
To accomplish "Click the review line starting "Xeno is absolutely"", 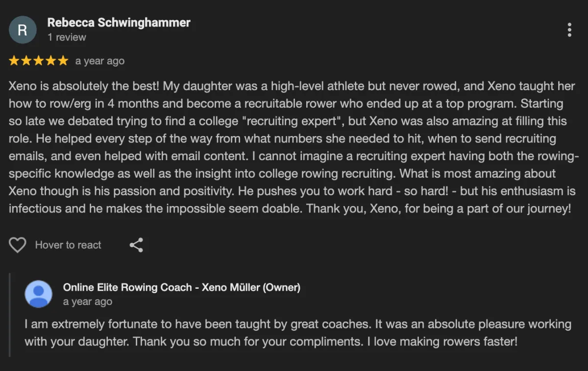I will point(292,87).
